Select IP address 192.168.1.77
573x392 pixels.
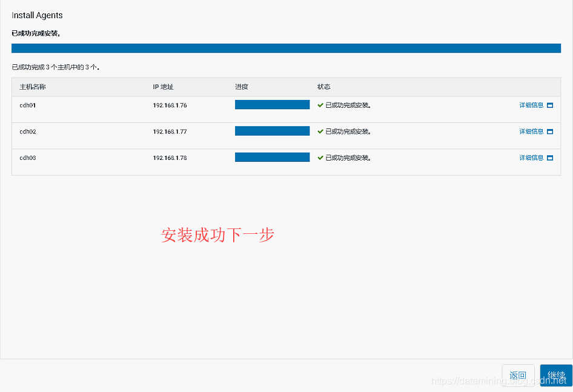pos(170,131)
